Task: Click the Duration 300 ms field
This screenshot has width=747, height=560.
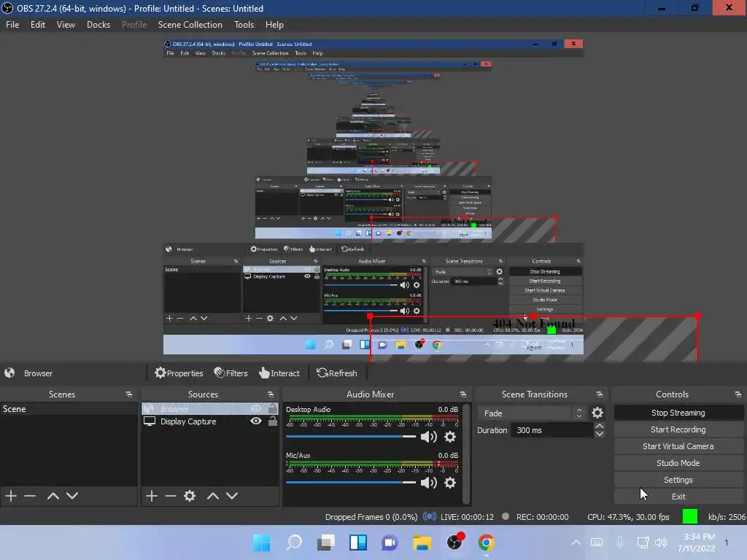Action: click(553, 430)
